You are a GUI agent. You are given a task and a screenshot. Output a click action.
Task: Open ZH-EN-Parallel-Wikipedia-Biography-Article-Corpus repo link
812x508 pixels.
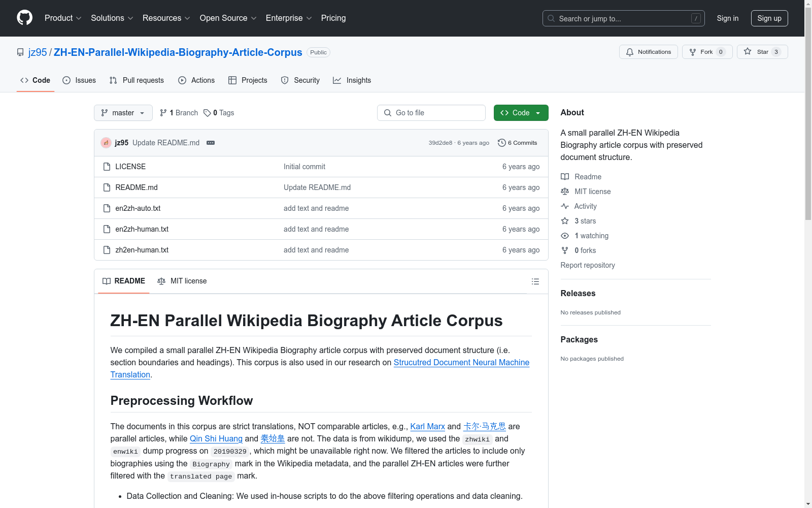178,52
